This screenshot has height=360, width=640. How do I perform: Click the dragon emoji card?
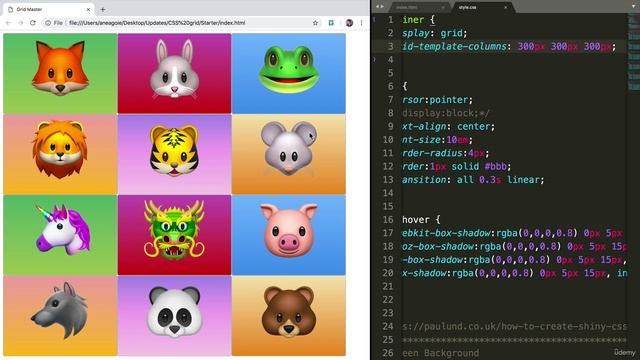click(174, 235)
